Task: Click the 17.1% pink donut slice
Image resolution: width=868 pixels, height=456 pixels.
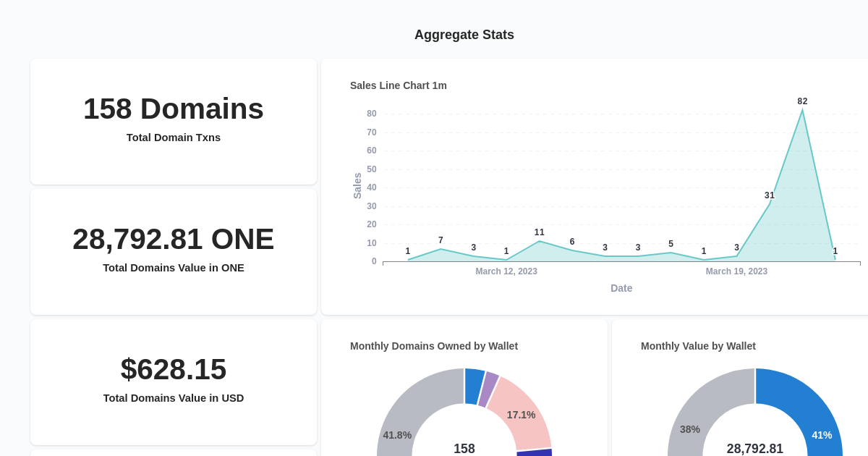Action: [x=519, y=415]
